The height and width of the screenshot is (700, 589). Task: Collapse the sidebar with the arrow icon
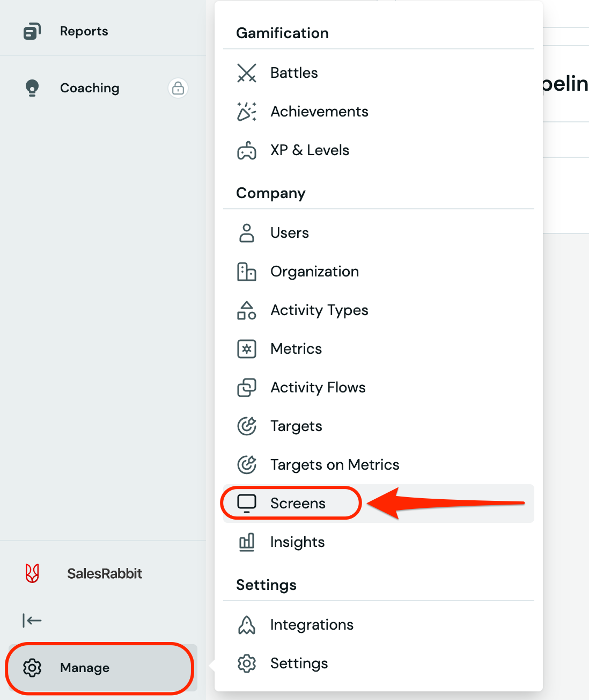click(32, 621)
